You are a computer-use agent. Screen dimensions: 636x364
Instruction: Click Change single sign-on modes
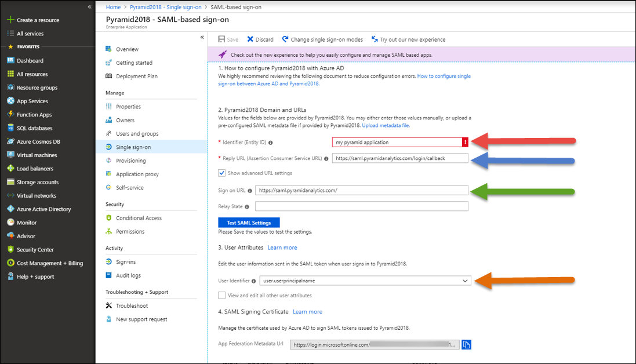pos(322,39)
